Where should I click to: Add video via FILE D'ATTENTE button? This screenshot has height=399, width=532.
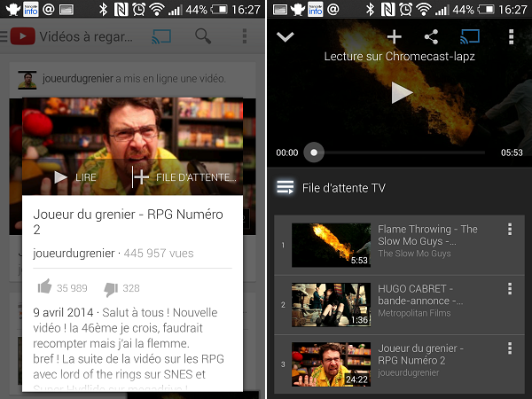click(185, 177)
